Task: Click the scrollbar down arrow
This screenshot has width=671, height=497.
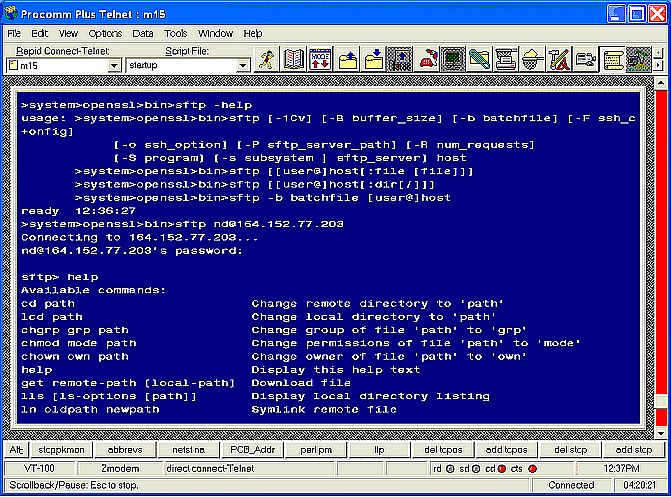Action: 661,434
